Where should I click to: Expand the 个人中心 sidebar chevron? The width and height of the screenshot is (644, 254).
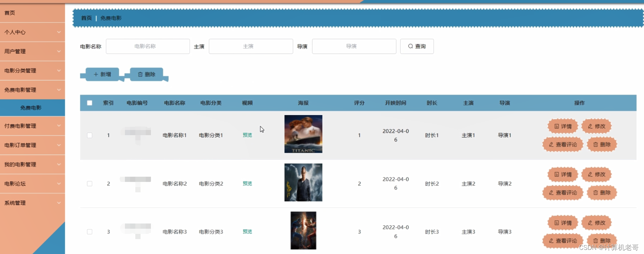tap(59, 32)
